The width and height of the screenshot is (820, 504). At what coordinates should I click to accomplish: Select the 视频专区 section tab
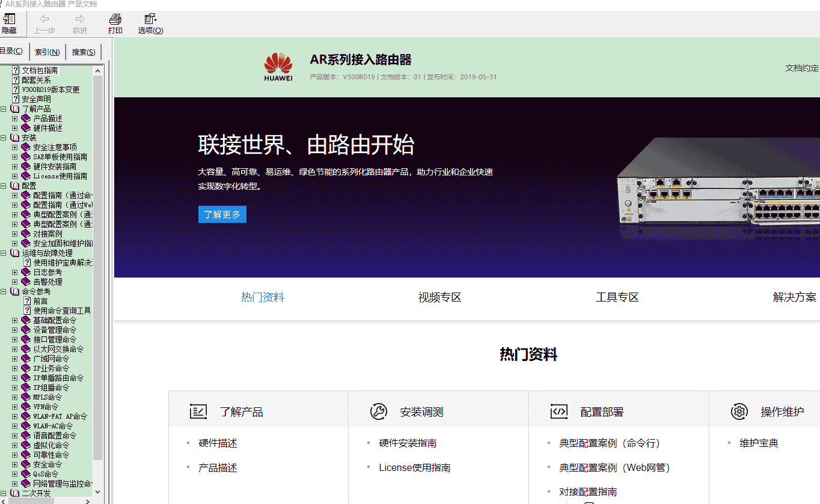[x=439, y=297]
